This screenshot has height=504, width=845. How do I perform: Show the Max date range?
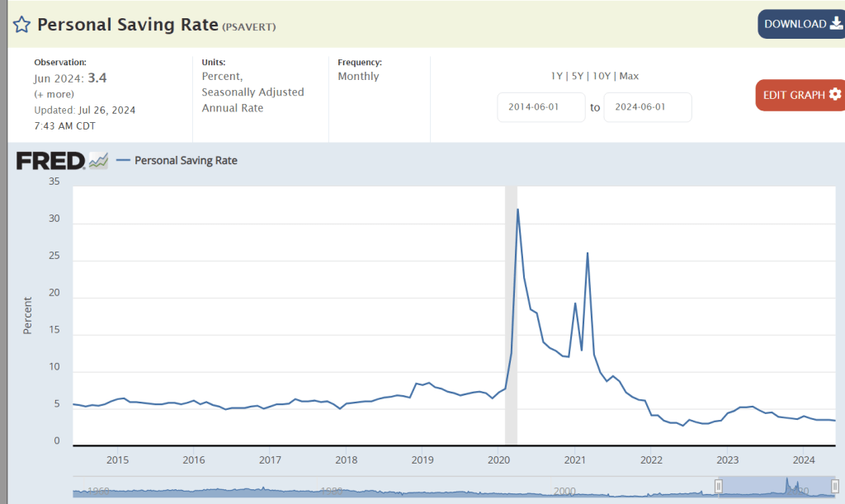tap(629, 76)
